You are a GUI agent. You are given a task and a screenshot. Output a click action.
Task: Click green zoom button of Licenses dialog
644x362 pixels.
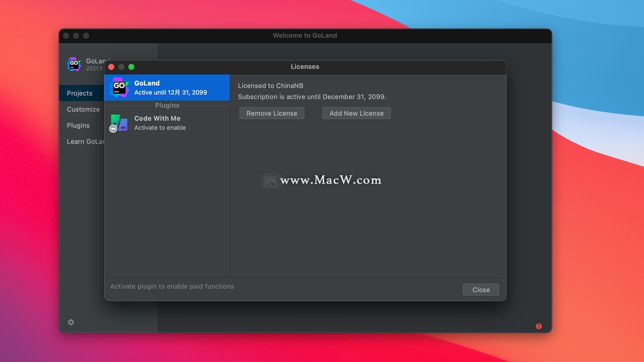131,67
